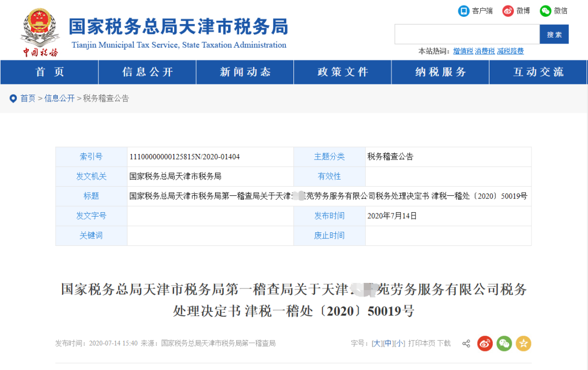The image size is (588, 370).
Task: Open the 信息公开 navigation menu
Action: pyautogui.click(x=146, y=72)
